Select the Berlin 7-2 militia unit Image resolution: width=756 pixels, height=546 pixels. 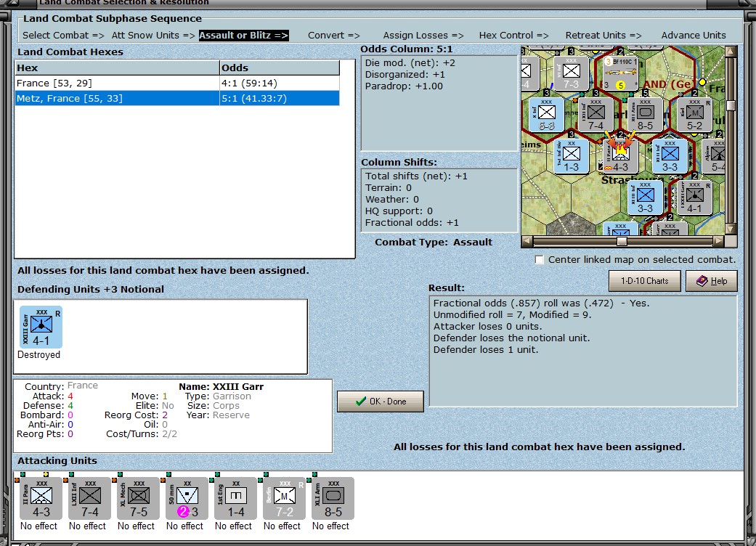click(285, 498)
